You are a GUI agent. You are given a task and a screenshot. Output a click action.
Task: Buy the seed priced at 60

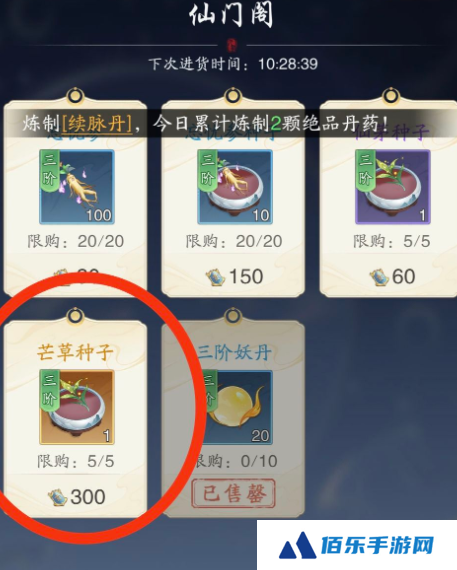[x=393, y=277]
